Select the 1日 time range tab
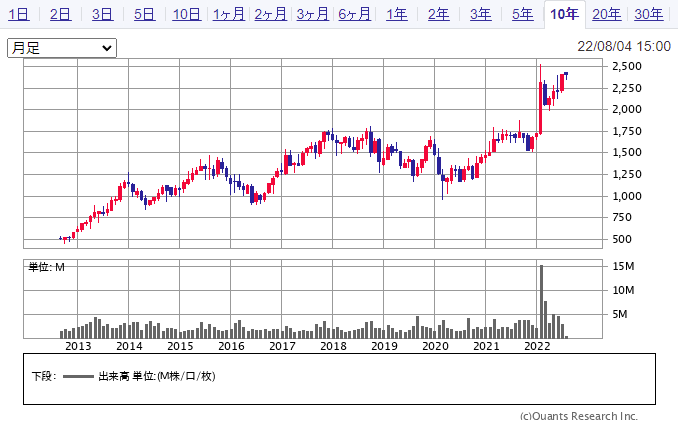The image size is (678, 429). (19, 15)
